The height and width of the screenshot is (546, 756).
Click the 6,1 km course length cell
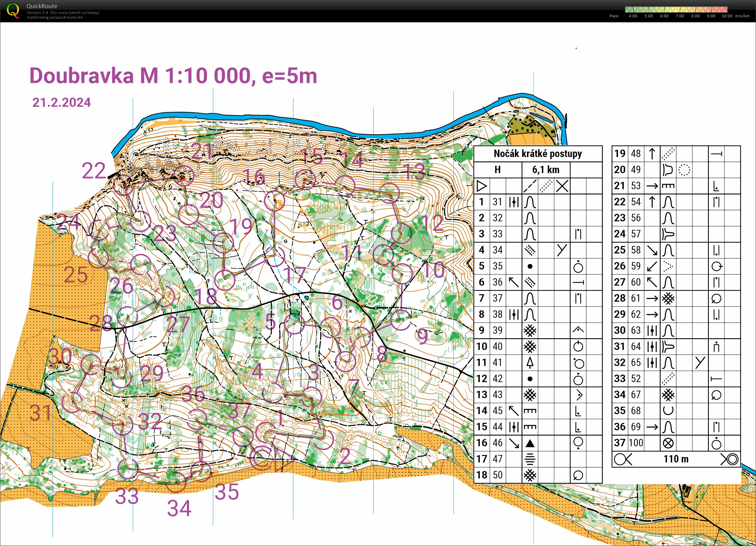546,170
